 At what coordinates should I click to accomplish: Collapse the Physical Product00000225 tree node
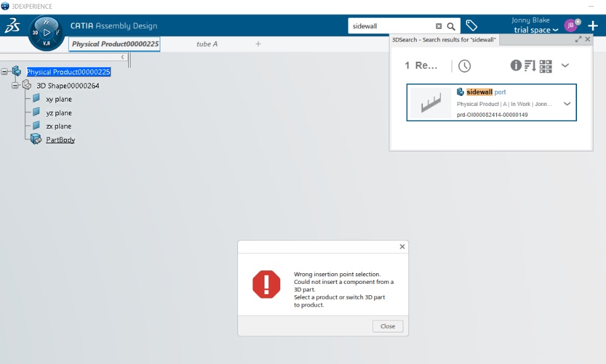[4, 71]
